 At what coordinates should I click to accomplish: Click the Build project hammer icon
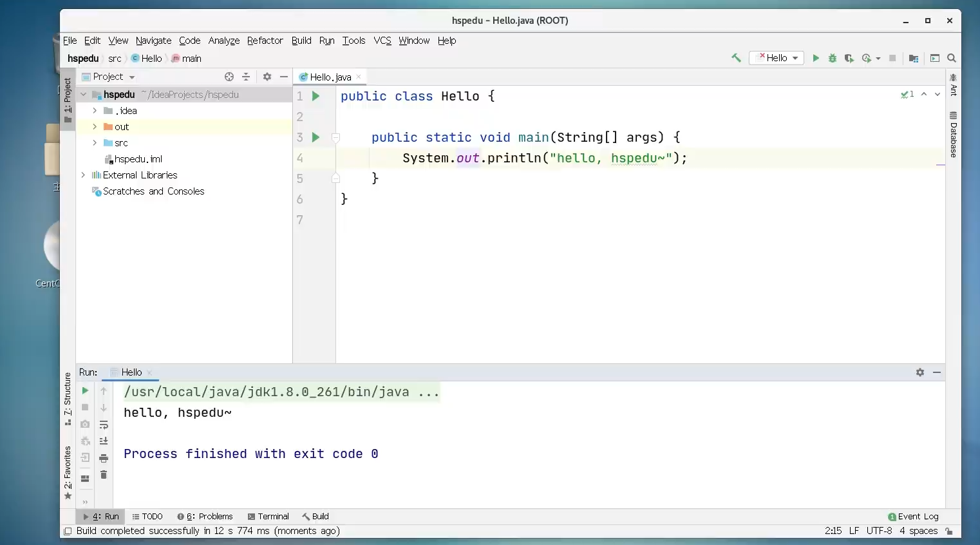(736, 58)
